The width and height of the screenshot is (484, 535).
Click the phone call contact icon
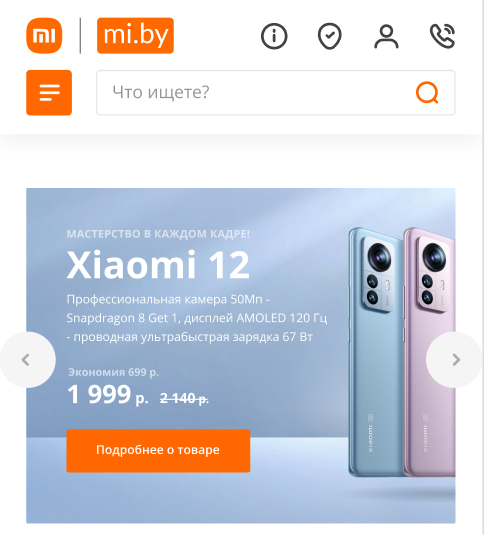[x=442, y=36]
